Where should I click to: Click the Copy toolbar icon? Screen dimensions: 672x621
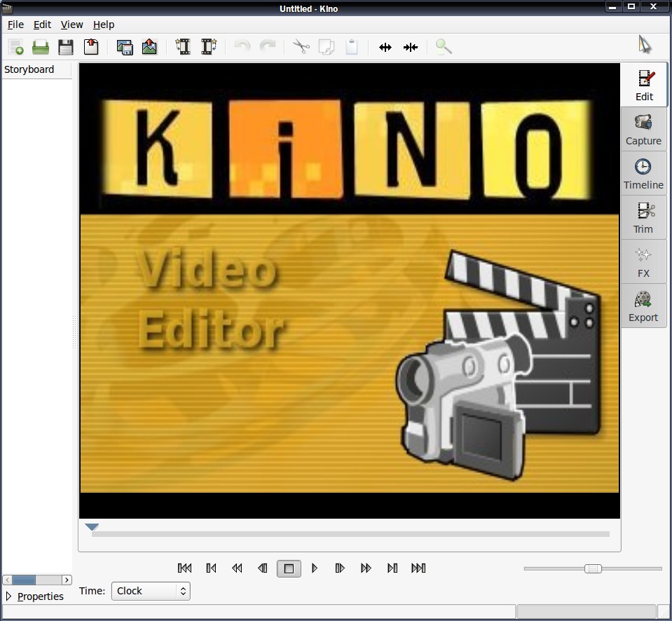(x=326, y=47)
